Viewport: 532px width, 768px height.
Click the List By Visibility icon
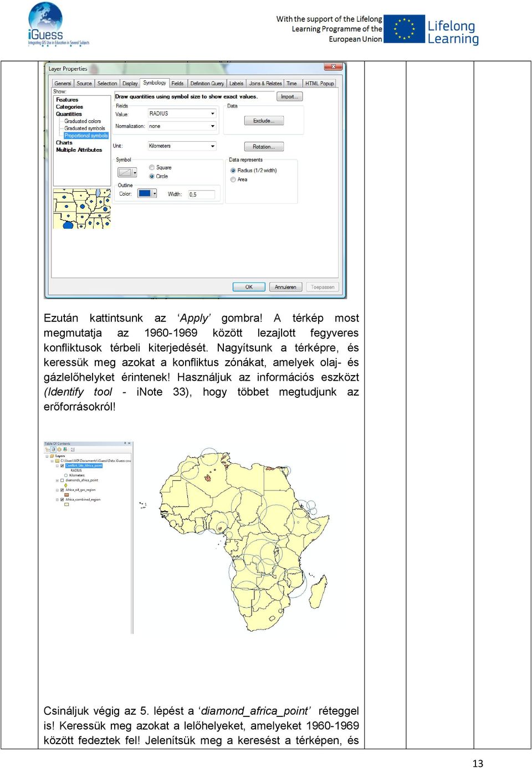click(59, 449)
